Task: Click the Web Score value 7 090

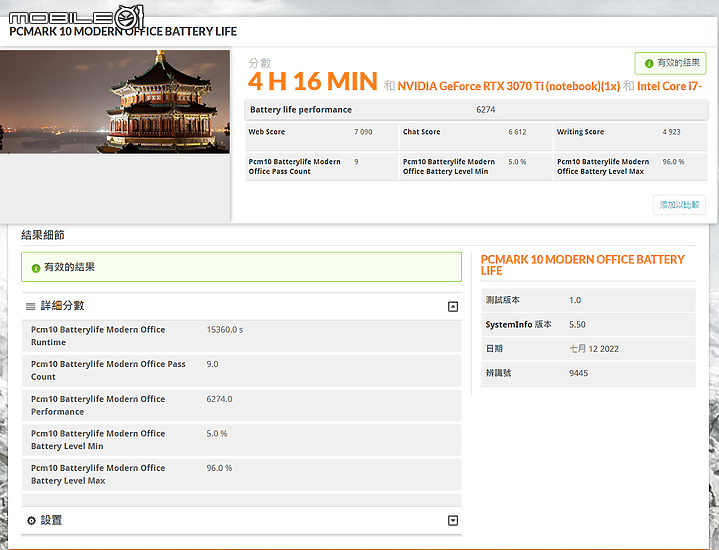Action: pyautogui.click(x=363, y=132)
